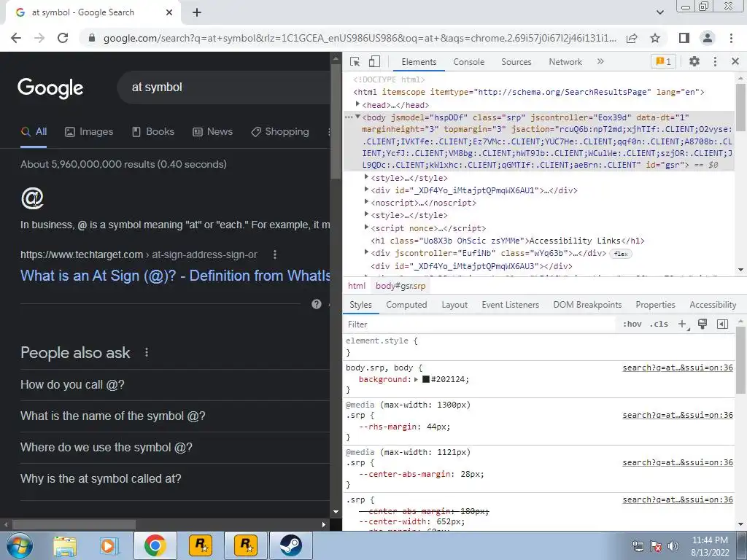Open the tab search dropdown arrow
Image resolution: width=747 pixels, height=560 pixels.
click(659, 12)
